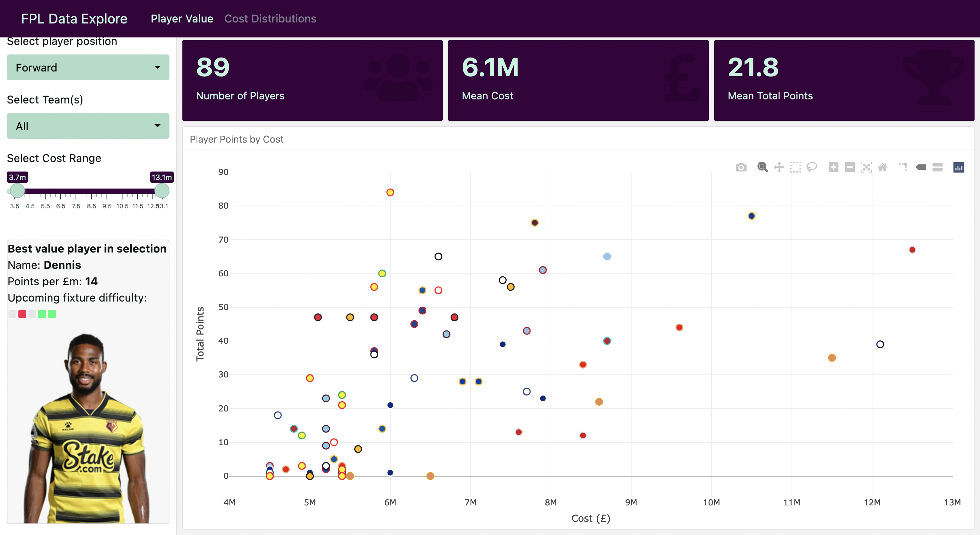Screen dimensions: 980x535
Task: Click the Mean Cost metric card
Action: click(578, 80)
